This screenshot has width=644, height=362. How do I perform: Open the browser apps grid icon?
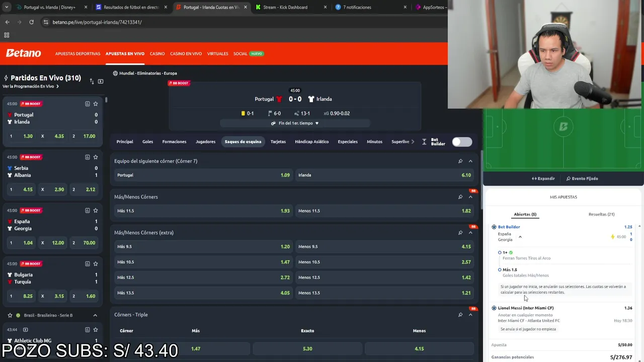[7, 35]
